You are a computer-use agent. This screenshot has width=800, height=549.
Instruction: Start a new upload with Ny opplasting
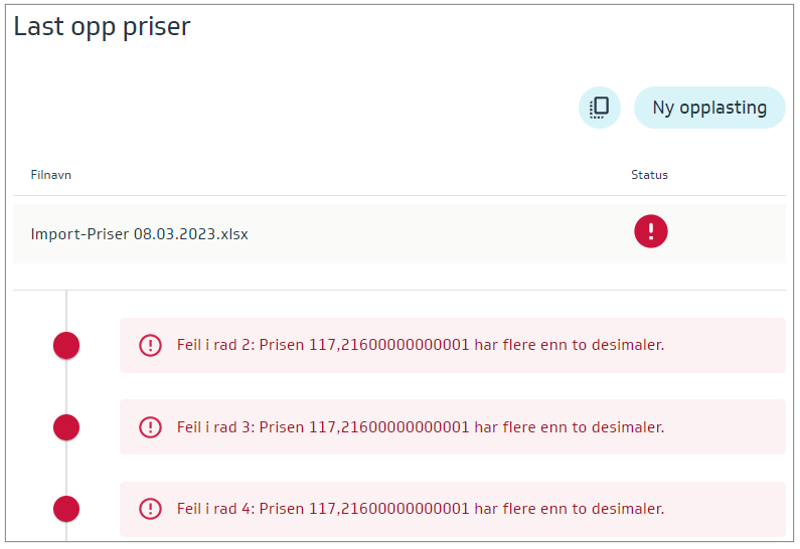coord(709,108)
